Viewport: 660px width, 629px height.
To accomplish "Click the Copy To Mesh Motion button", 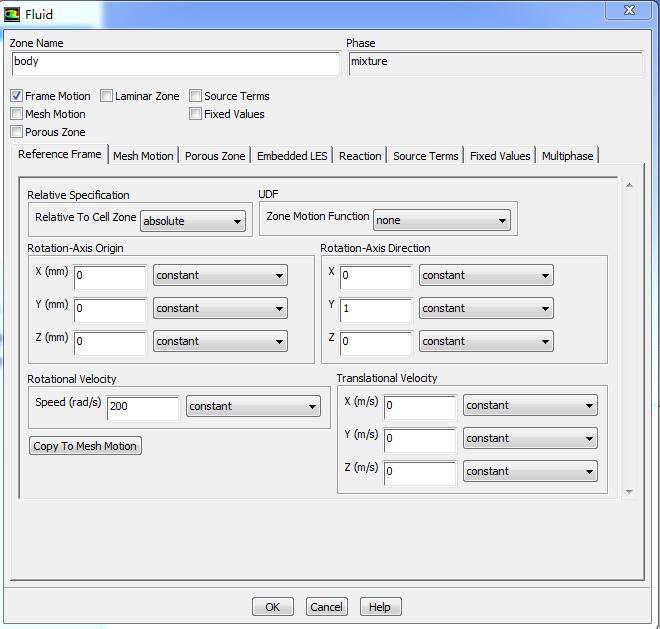I will tap(85, 446).
